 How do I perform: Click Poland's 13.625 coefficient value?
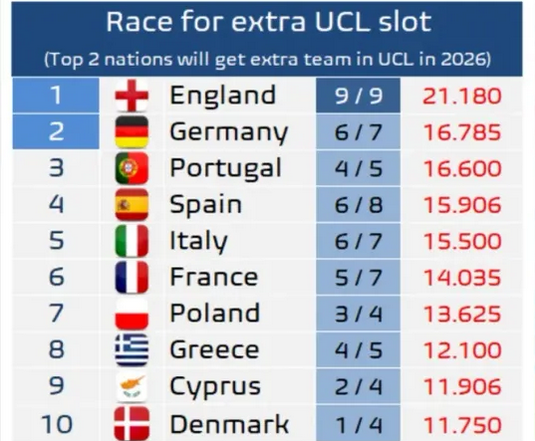coord(462,314)
